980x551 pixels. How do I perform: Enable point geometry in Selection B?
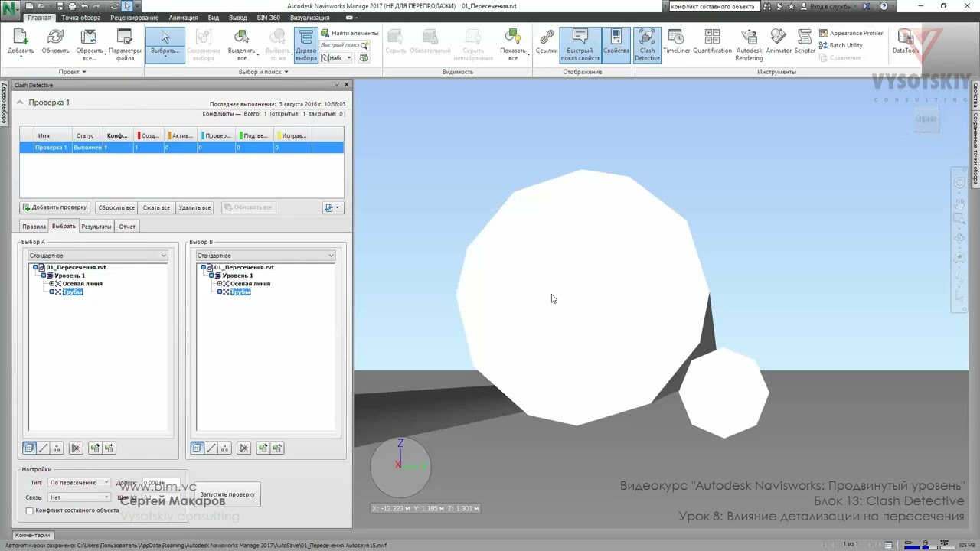225,448
